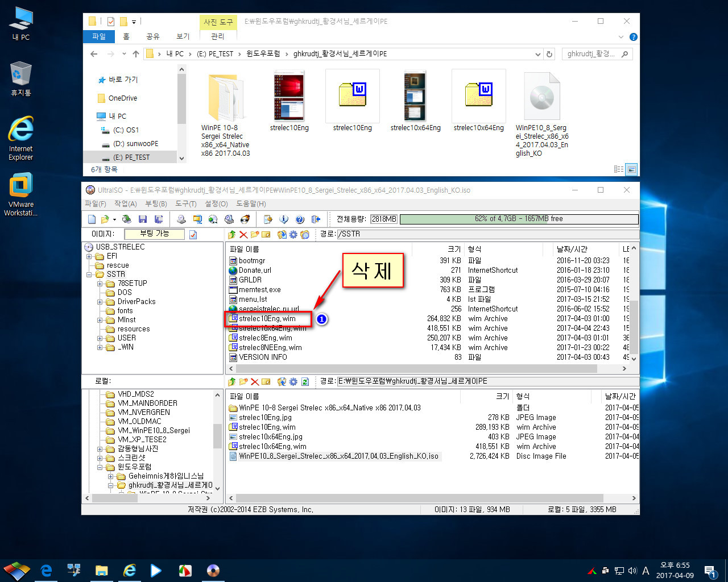
Task: Click the Explorer address bar refresh icon
Action: pos(549,54)
